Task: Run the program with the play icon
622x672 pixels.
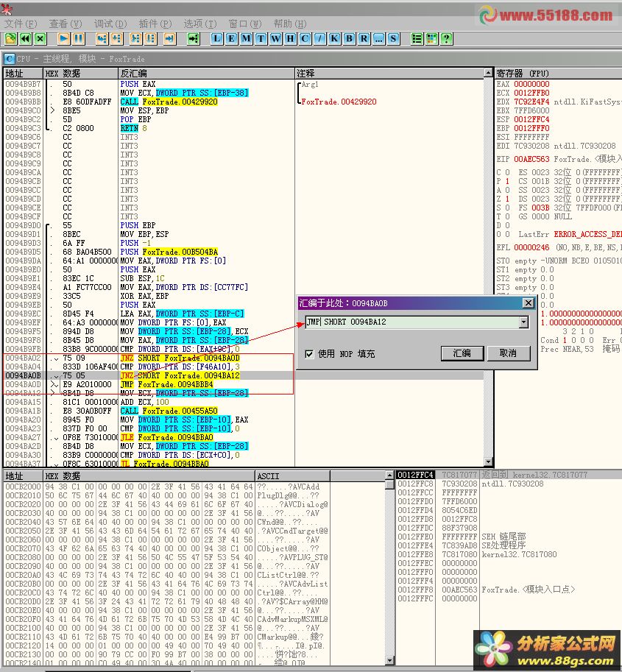Action: coord(64,39)
